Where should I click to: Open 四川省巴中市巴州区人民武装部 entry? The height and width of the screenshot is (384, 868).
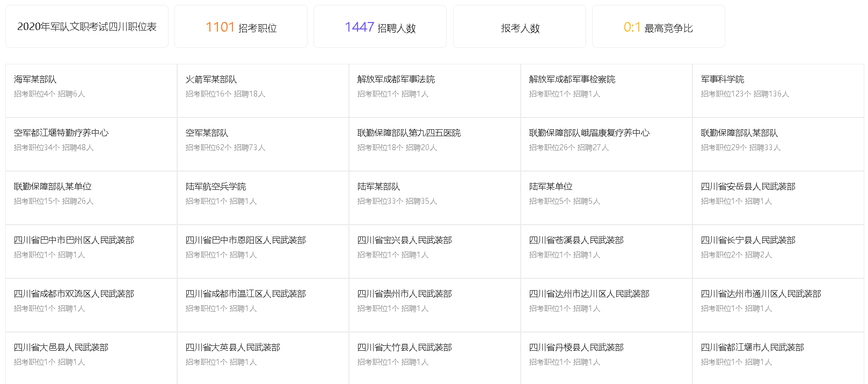[x=91, y=251]
